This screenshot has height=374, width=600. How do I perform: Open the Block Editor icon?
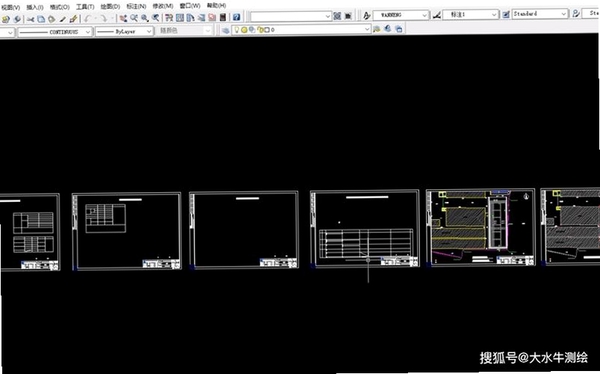73,19
